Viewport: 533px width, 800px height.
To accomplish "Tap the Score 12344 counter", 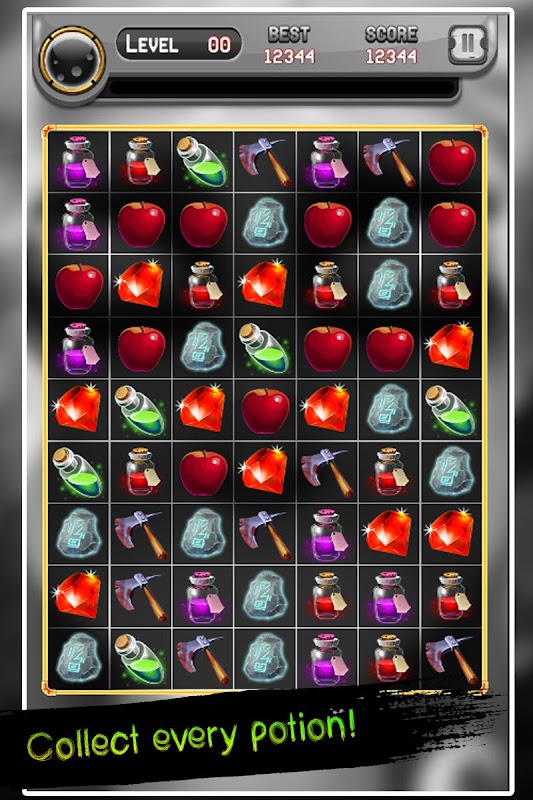I will coord(391,45).
